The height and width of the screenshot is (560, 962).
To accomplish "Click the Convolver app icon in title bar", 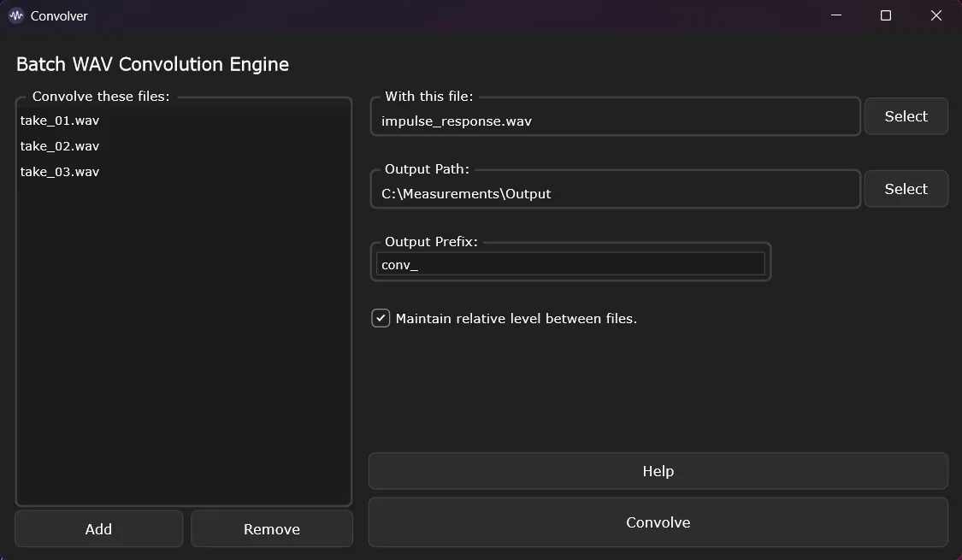I will click(x=16, y=16).
